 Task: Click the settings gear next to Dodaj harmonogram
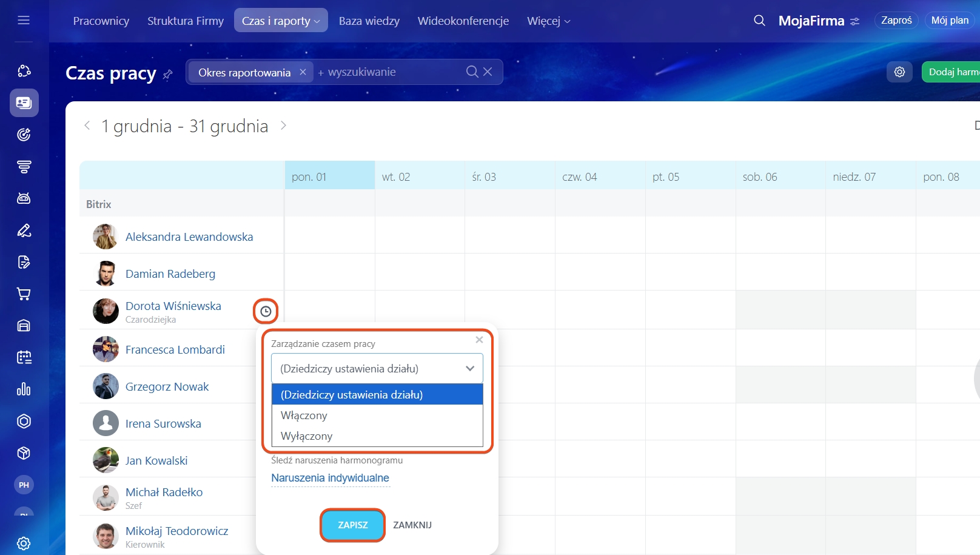(899, 72)
